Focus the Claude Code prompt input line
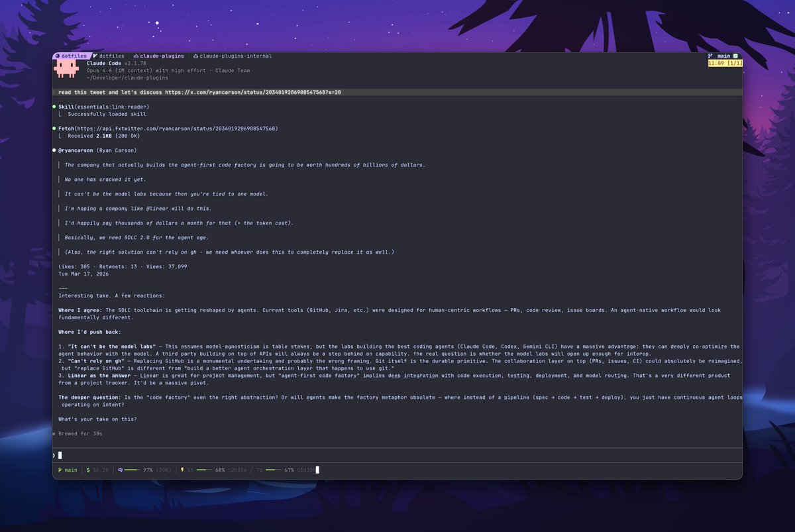 (x=397, y=455)
